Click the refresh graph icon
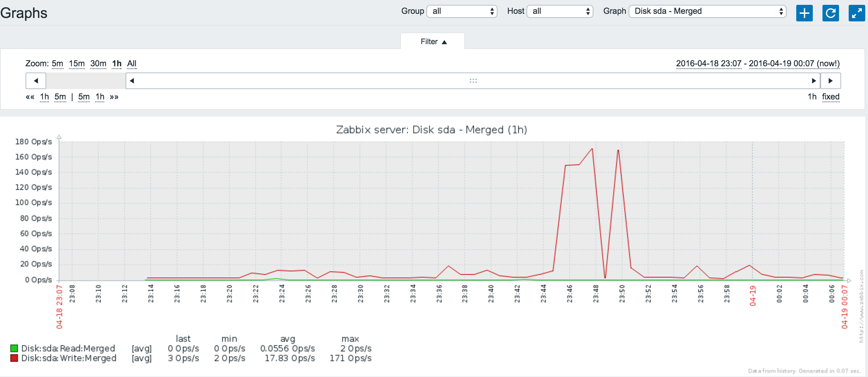The height and width of the screenshot is (377, 868). 830,13
